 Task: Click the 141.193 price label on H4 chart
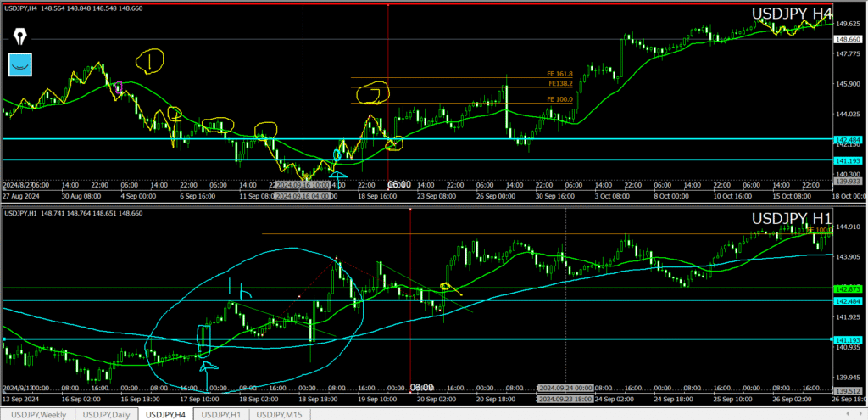[x=849, y=160]
